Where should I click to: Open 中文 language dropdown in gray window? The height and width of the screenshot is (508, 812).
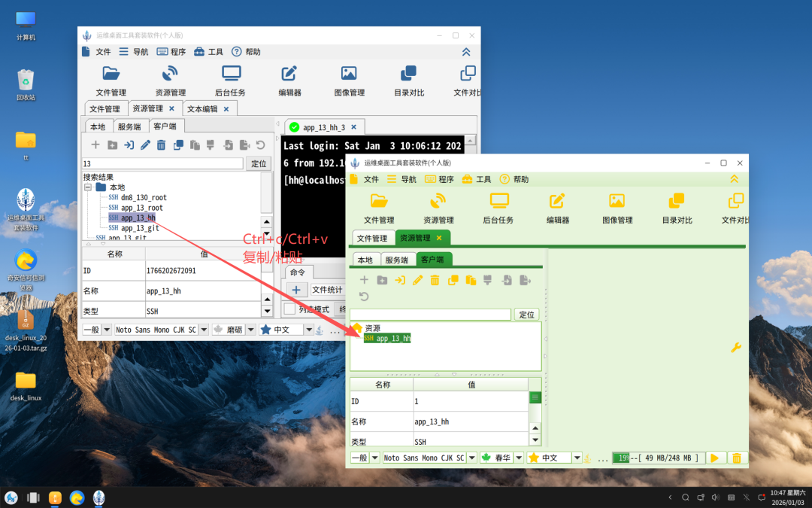point(309,330)
